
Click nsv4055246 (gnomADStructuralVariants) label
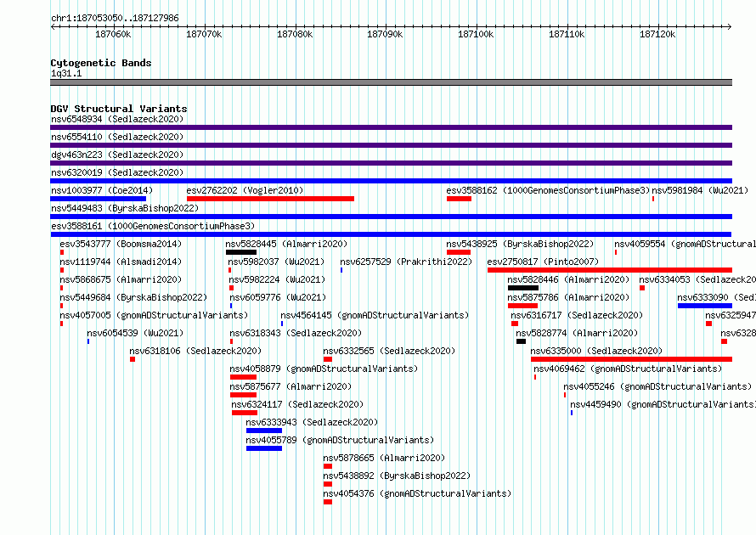click(657, 386)
